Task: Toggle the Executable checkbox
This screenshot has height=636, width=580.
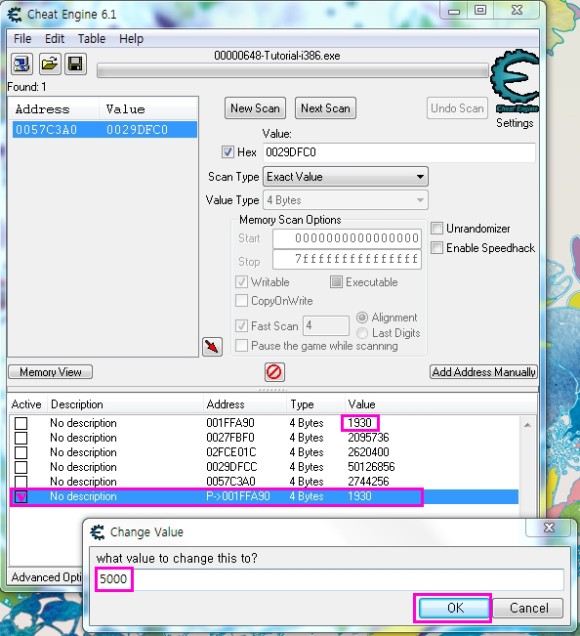Action: [336, 282]
